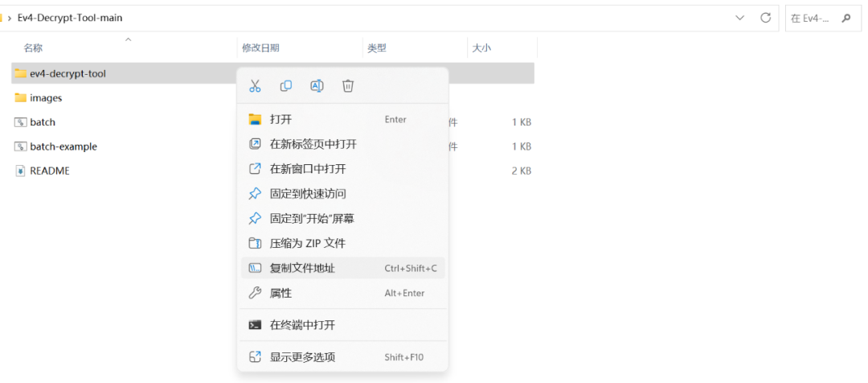The image size is (868, 383).
Task: Show 显示更多选项 menu
Action: click(x=302, y=357)
